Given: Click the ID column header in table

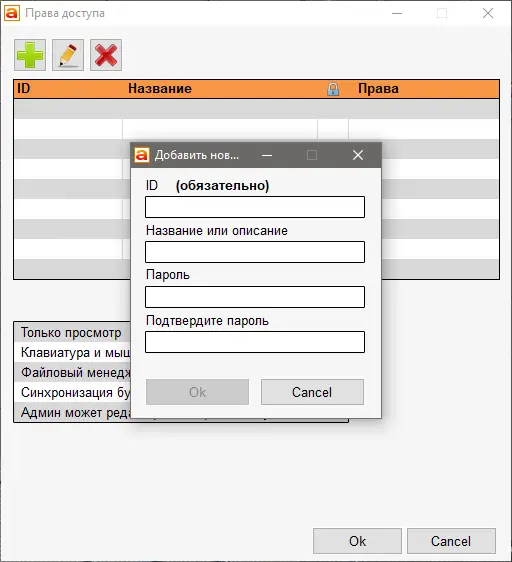Looking at the screenshot, I should (x=24, y=89).
